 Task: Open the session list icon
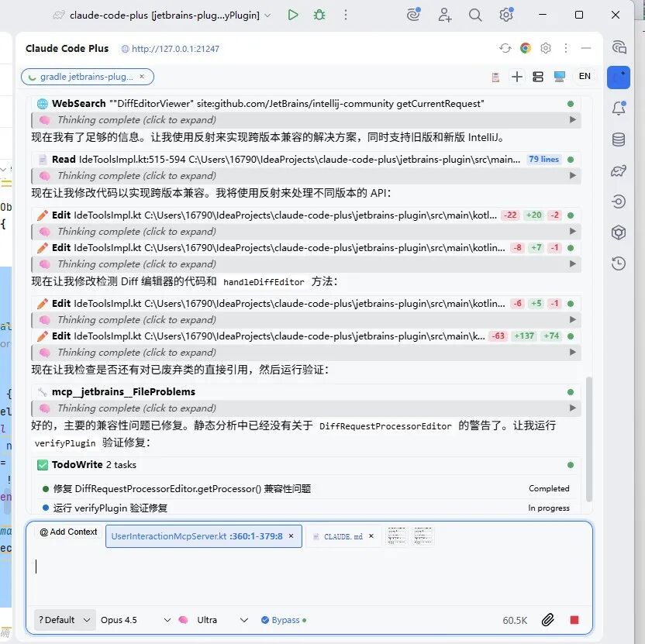point(538,77)
